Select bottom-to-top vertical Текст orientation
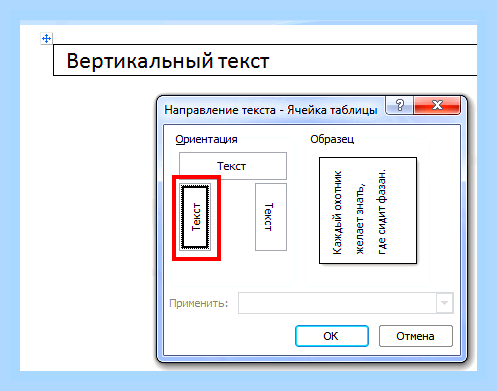Image resolution: width=497 pixels, height=391 pixels. click(195, 217)
